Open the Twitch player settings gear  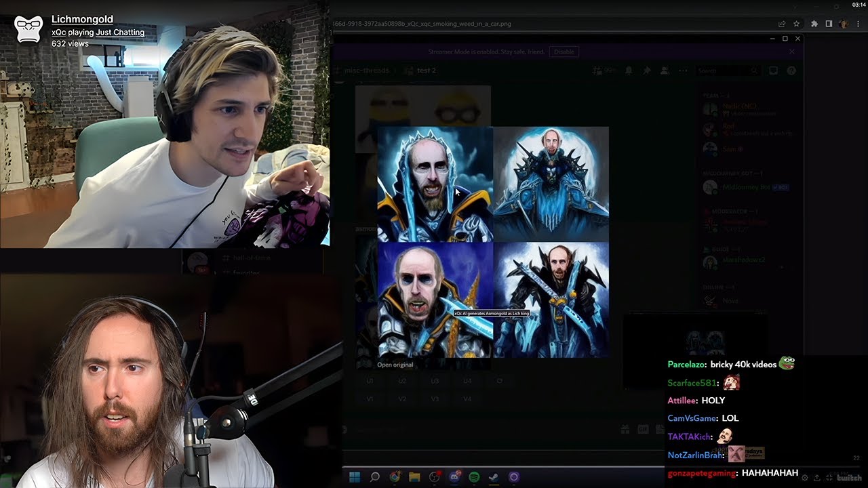[804, 478]
